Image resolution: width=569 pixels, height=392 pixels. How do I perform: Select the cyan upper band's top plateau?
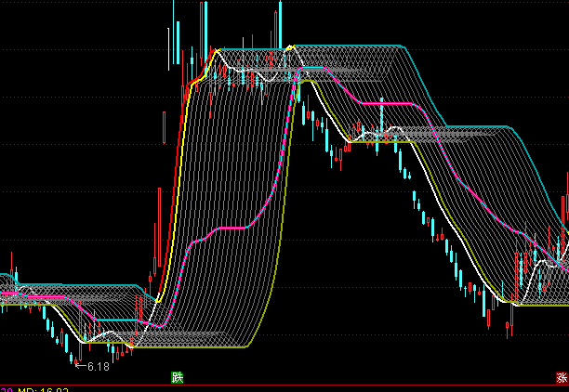click(x=353, y=45)
